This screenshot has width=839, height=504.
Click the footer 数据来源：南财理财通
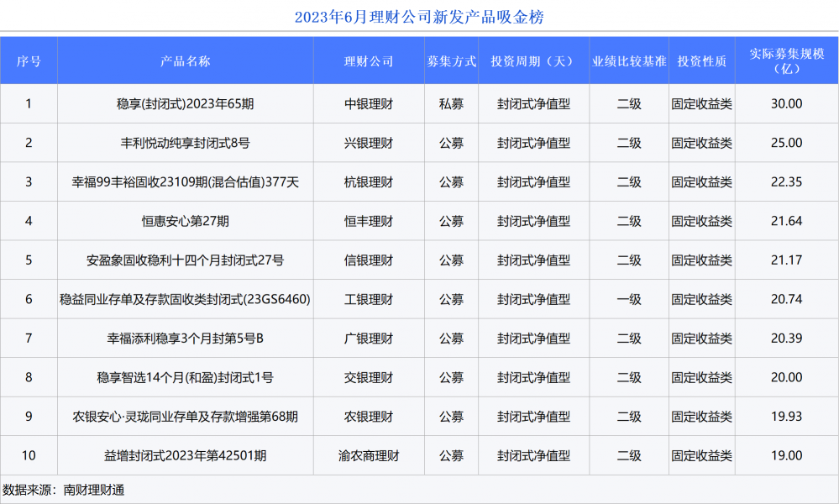click(x=64, y=490)
